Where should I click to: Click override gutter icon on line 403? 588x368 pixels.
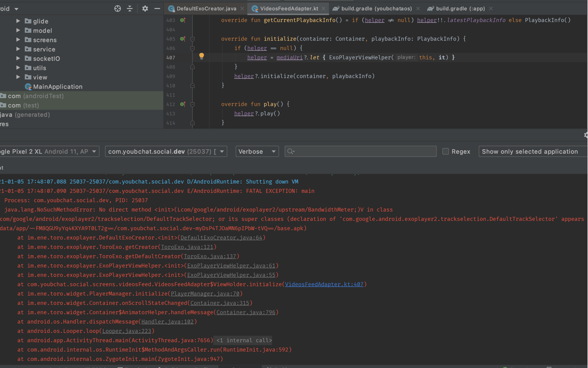click(x=183, y=20)
